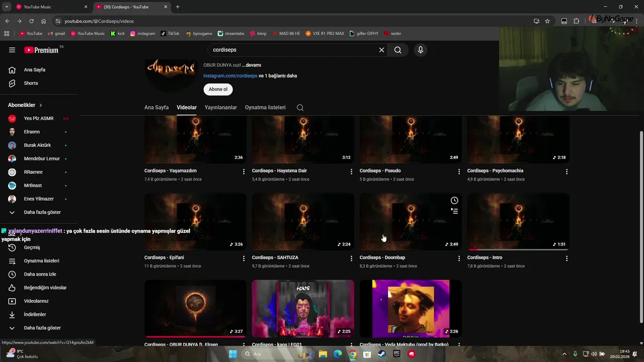Reload the page
The height and width of the screenshot is (362, 644).
[31, 21]
